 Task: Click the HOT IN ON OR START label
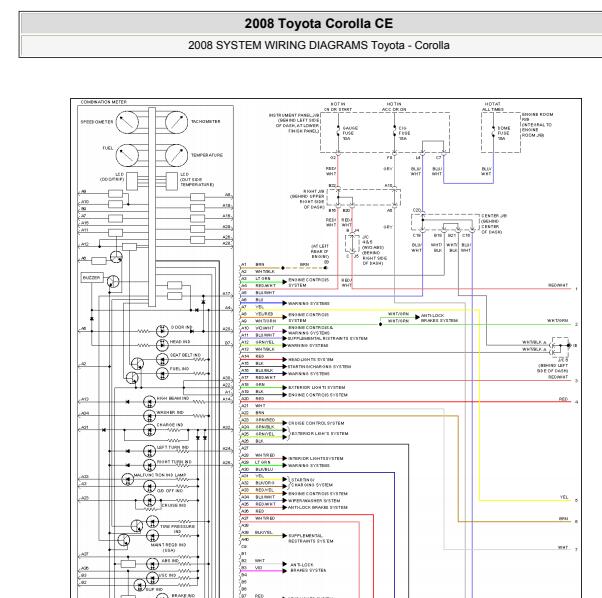click(x=338, y=107)
